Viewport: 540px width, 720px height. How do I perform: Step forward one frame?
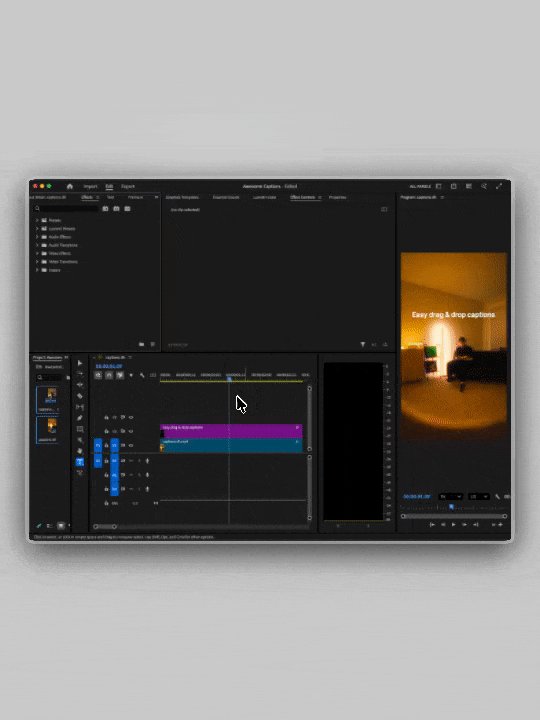tap(465, 524)
